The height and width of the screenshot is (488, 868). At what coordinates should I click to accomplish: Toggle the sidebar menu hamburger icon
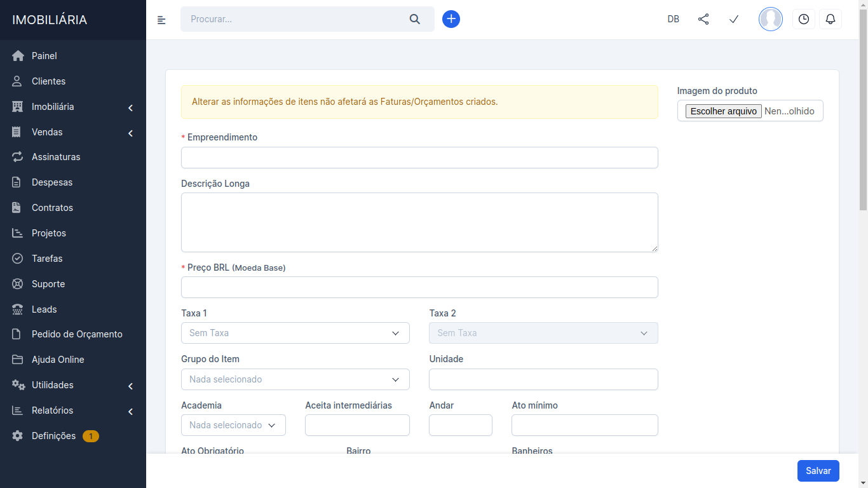point(161,20)
